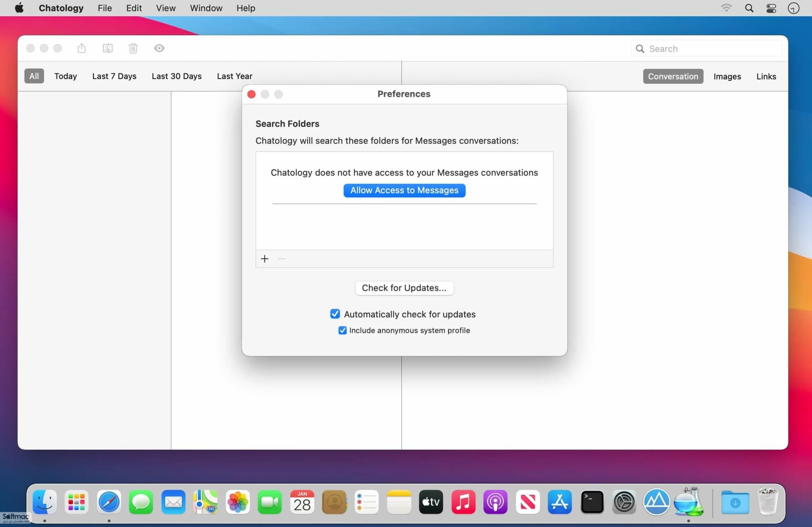Open the Messages app in the dock
The height and width of the screenshot is (527, 812).
[x=141, y=502]
